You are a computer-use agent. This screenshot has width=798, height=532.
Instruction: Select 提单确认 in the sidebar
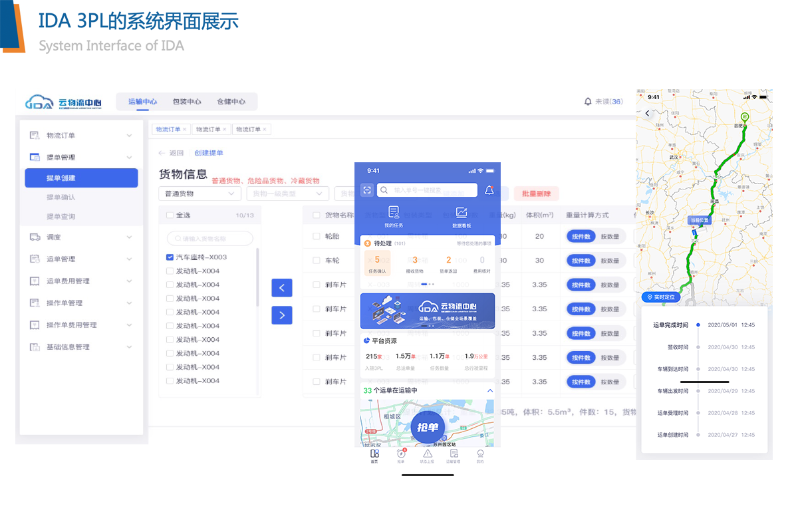[61, 198]
